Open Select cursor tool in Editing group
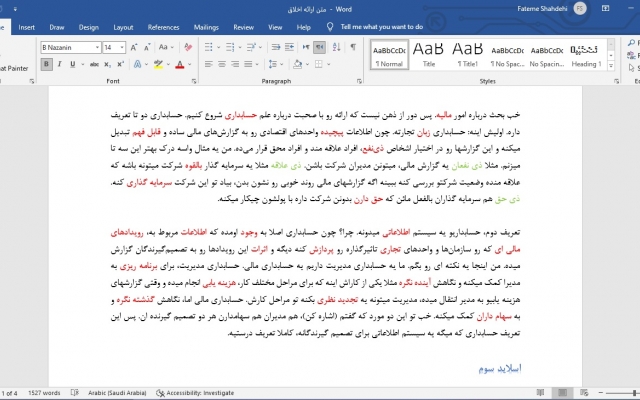Screen dimensions: 640x400 (x=632, y=67)
